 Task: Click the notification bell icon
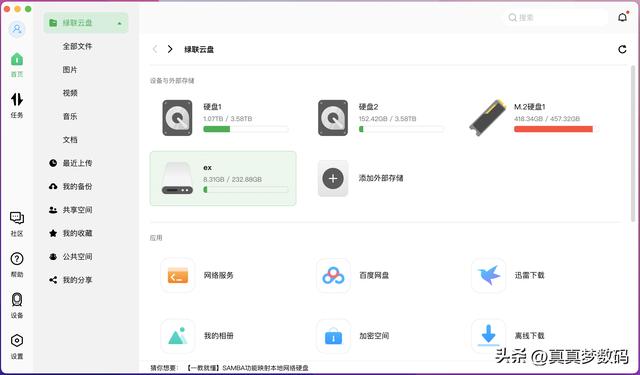[622, 17]
